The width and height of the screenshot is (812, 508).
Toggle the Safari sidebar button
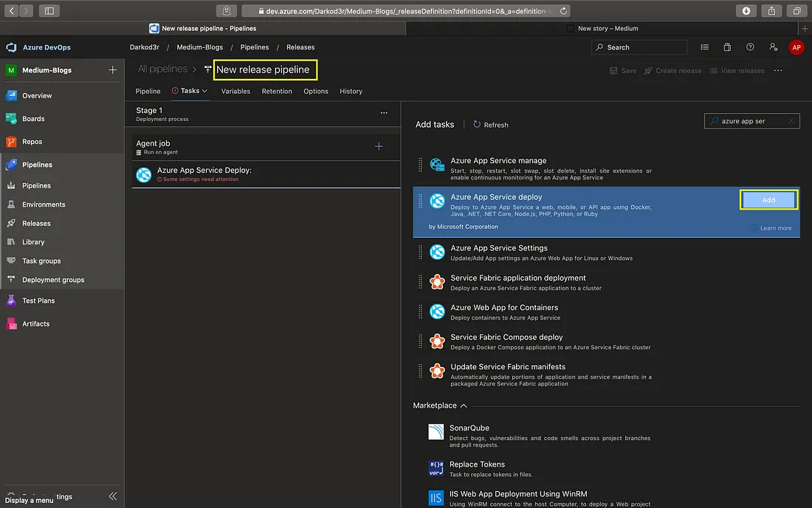(49, 11)
